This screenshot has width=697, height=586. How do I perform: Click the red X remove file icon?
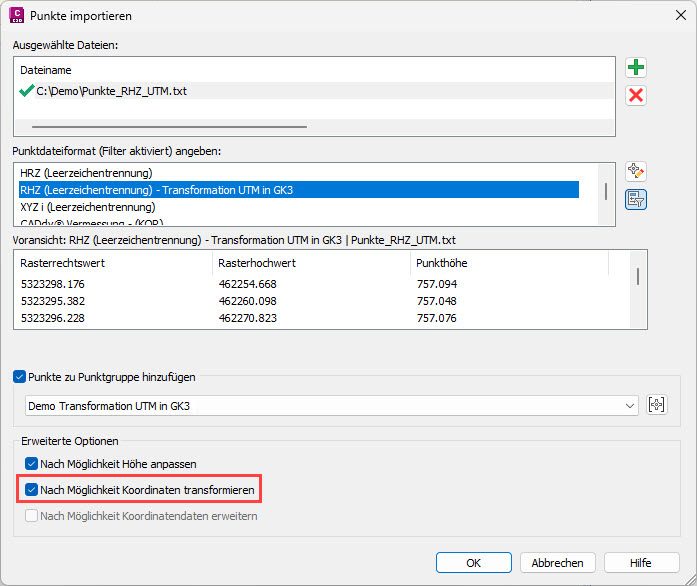point(635,95)
